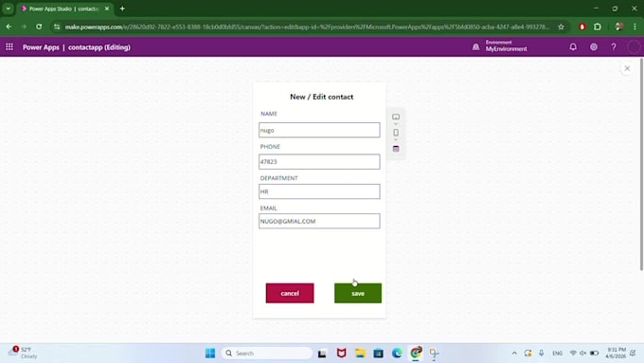Image resolution: width=644 pixels, height=363 pixels.
Task: Focus the DEPARTMENT field containing HR
Action: coord(319,191)
